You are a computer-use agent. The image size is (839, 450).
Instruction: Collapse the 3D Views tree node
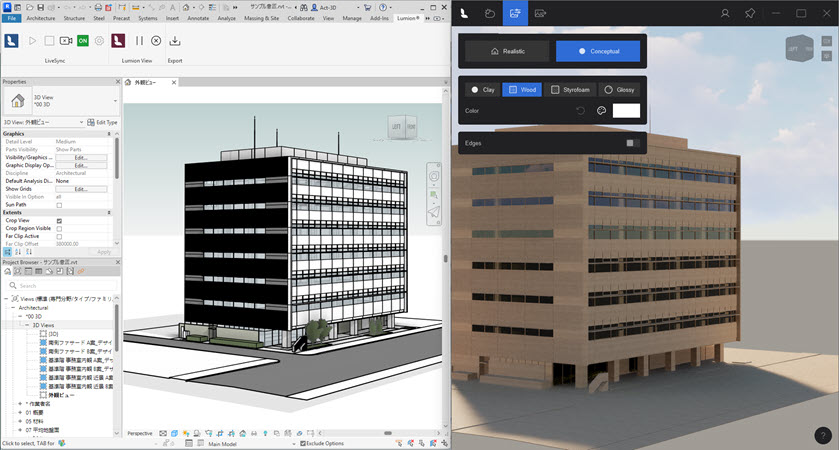(x=28, y=325)
